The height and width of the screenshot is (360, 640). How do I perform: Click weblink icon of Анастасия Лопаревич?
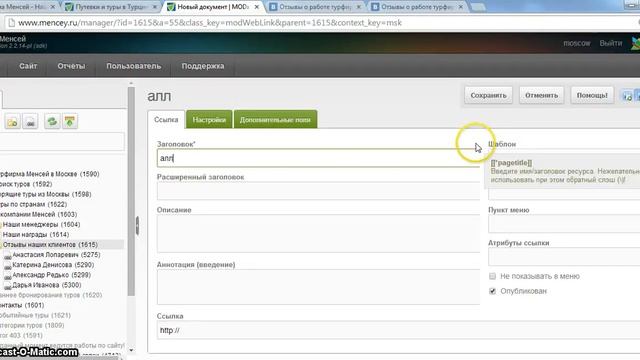pos(7,256)
